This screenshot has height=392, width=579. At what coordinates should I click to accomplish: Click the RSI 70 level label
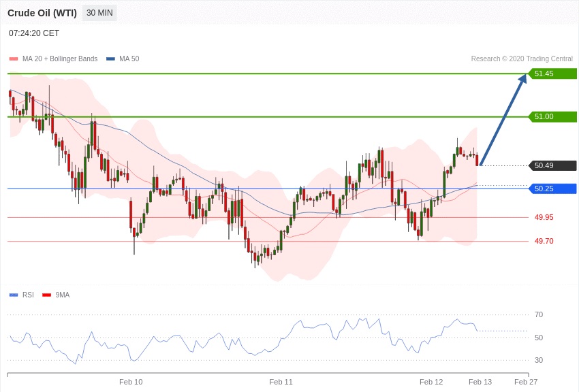539,314
